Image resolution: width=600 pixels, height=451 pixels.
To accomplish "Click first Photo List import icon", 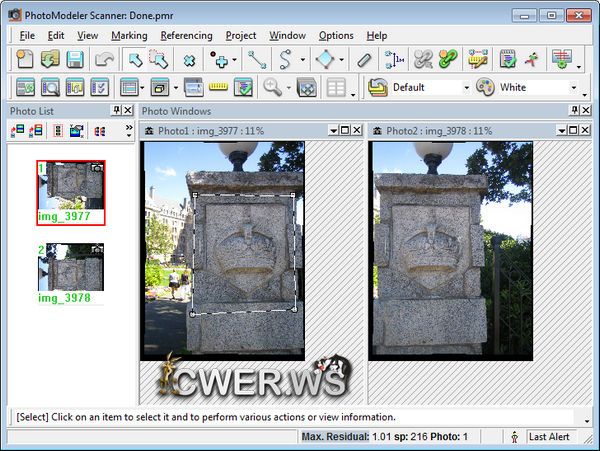I will tap(17, 131).
